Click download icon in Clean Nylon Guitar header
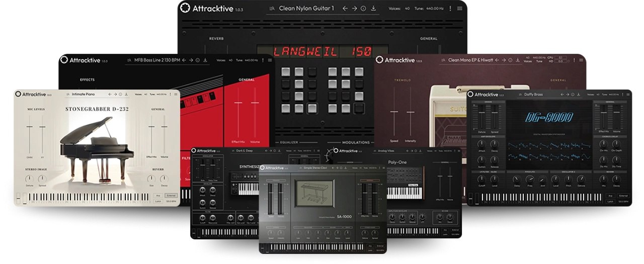Screen dimensions: 644x264 coord(373,9)
